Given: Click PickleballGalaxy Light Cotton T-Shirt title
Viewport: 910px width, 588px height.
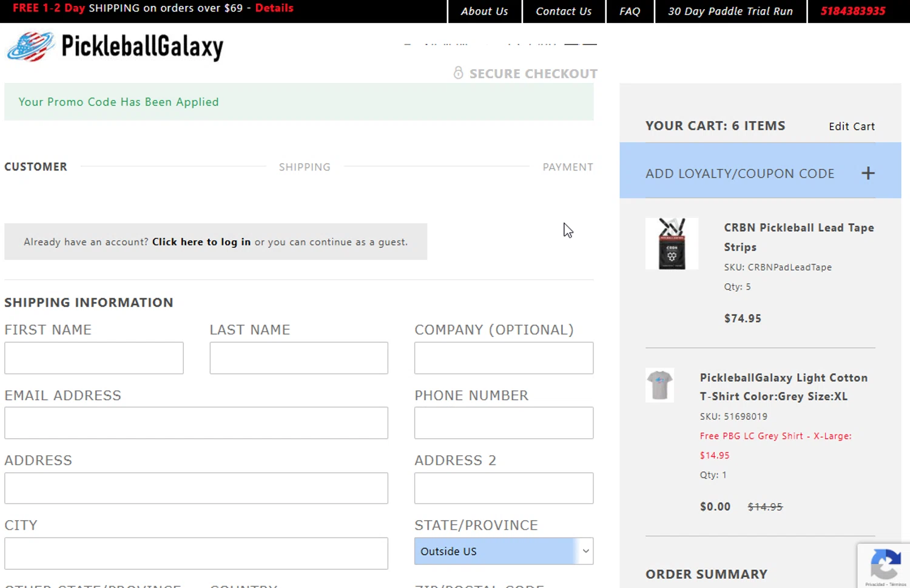Looking at the screenshot, I should 784,387.
